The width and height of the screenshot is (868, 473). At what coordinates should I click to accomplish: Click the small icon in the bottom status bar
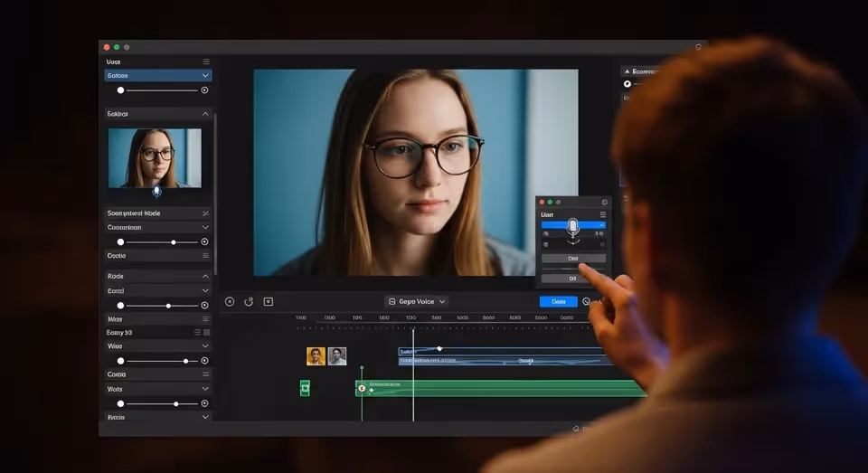pos(576,429)
